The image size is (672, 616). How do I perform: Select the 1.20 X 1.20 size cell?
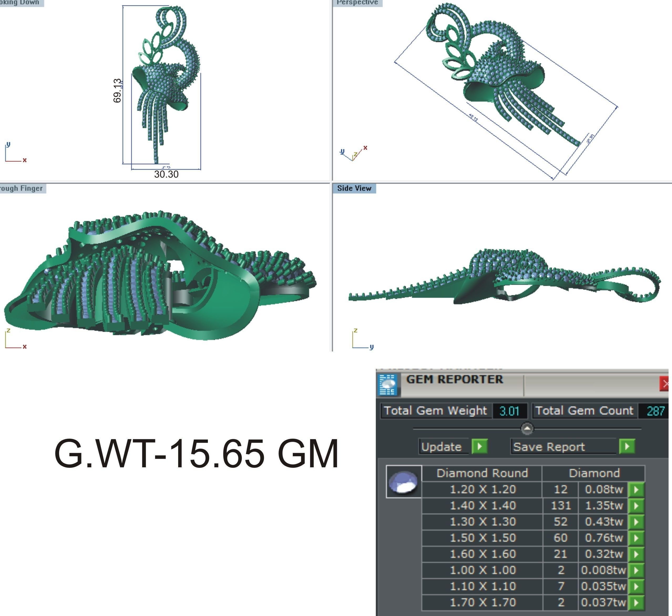tap(482, 489)
